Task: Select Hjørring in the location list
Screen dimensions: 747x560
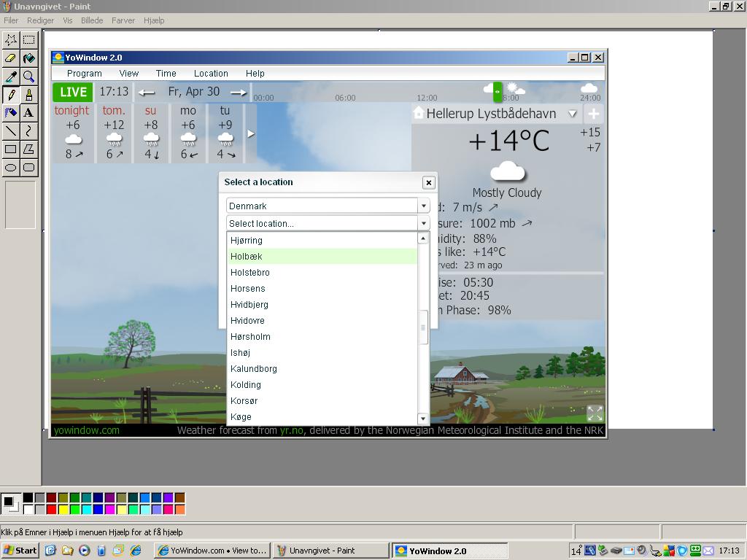Action: 322,241
